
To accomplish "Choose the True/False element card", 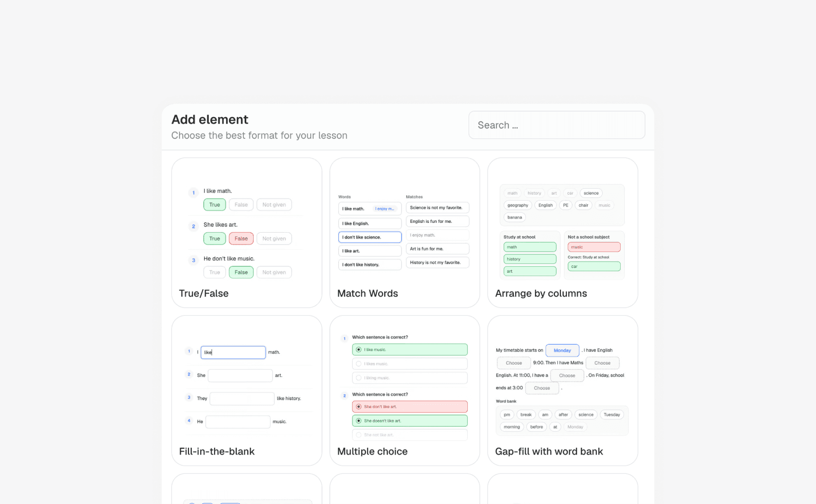I will (x=247, y=233).
